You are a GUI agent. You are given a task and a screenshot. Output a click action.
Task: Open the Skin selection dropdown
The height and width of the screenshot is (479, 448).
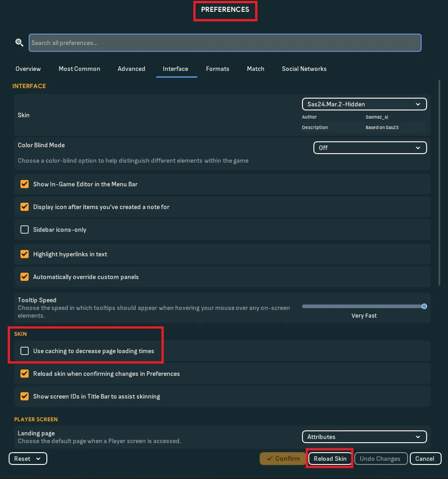pyautogui.click(x=364, y=104)
